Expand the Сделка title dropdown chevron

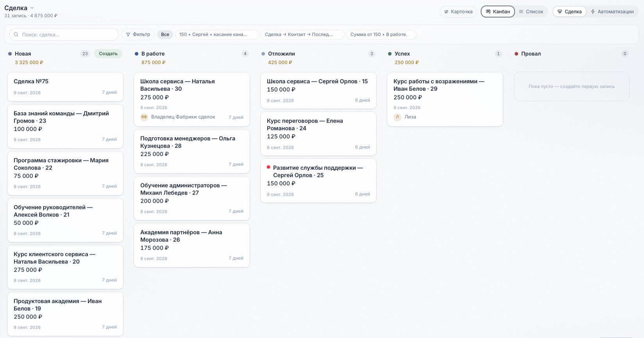tap(32, 8)
